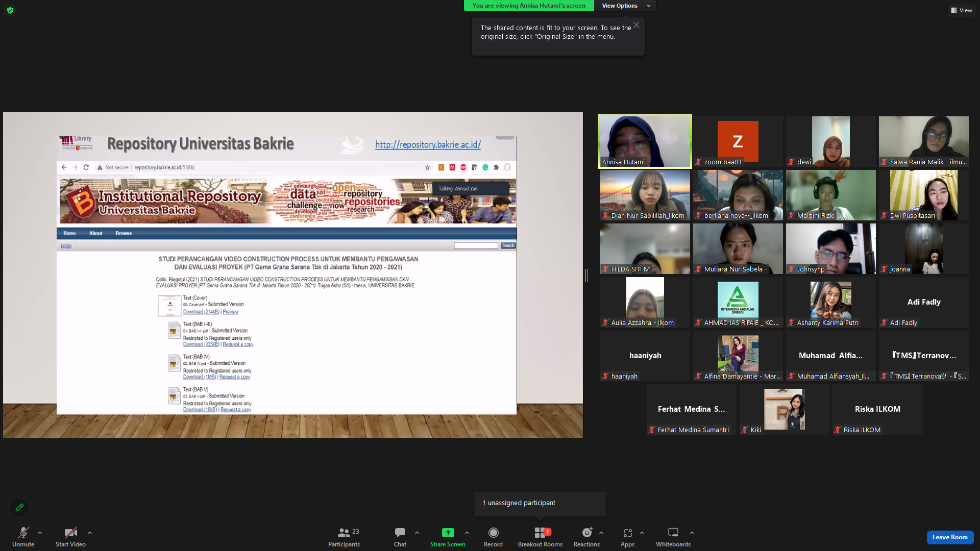980x551 pixels.
Task: Select HILDA SITI M's video tile
Action: (x=645, y=248)
